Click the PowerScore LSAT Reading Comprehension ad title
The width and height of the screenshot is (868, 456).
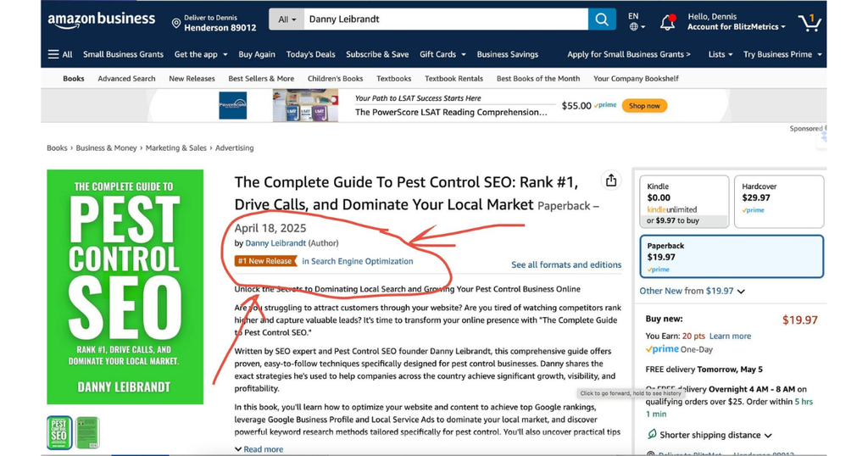451,112
